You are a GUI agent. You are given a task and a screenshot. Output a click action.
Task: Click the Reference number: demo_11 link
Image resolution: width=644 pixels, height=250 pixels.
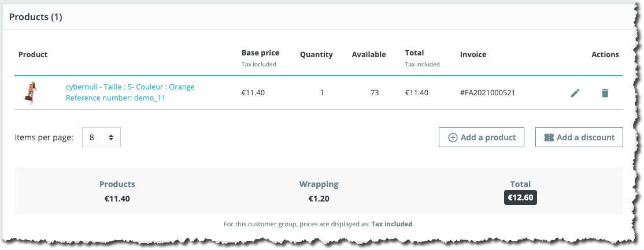point(116,98)
